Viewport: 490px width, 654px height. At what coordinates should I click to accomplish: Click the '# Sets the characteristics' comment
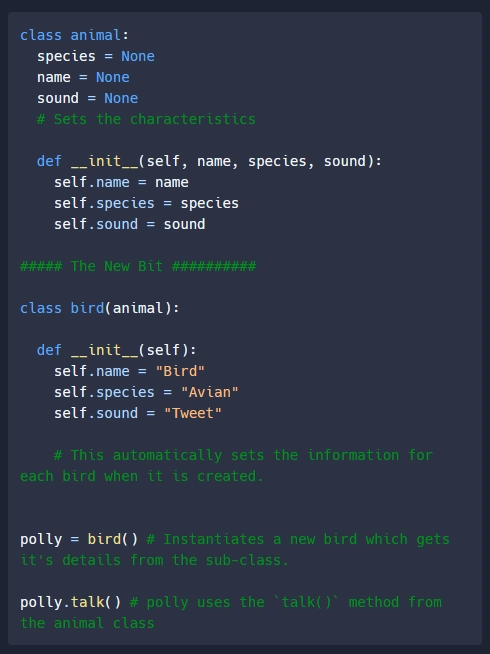point(146,119)
